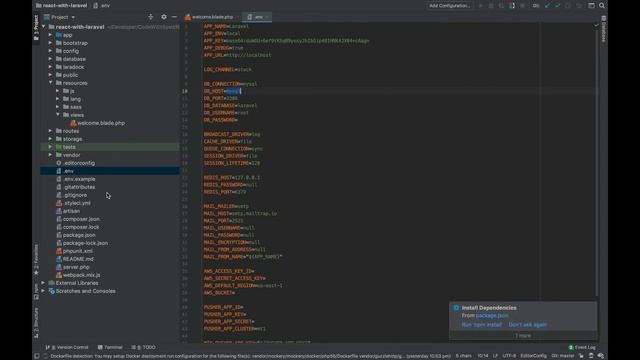Expand the vendor folder
The width and height of the screenshot is (640, 360).
(51, 155)
